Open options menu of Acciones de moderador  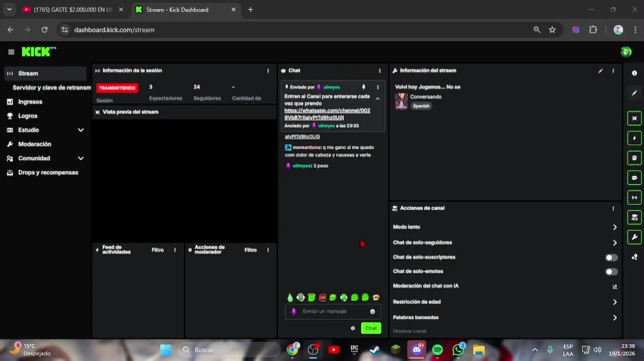[x=268, y=250]
